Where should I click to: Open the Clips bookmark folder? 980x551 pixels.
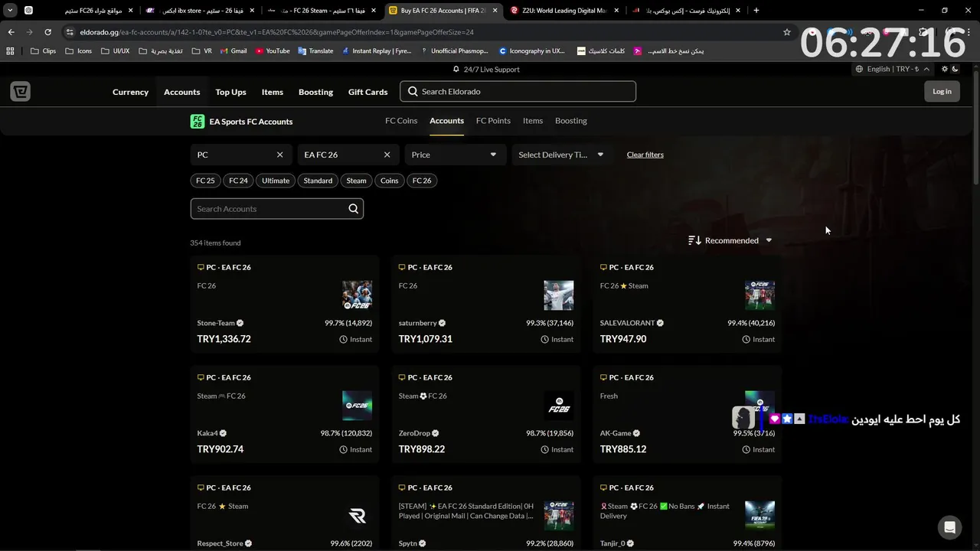(x=44, y=51)
